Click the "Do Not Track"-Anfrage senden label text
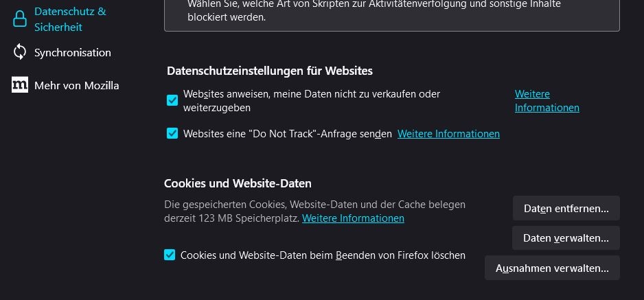Screen dimensions: 644x300 (287, 134)
